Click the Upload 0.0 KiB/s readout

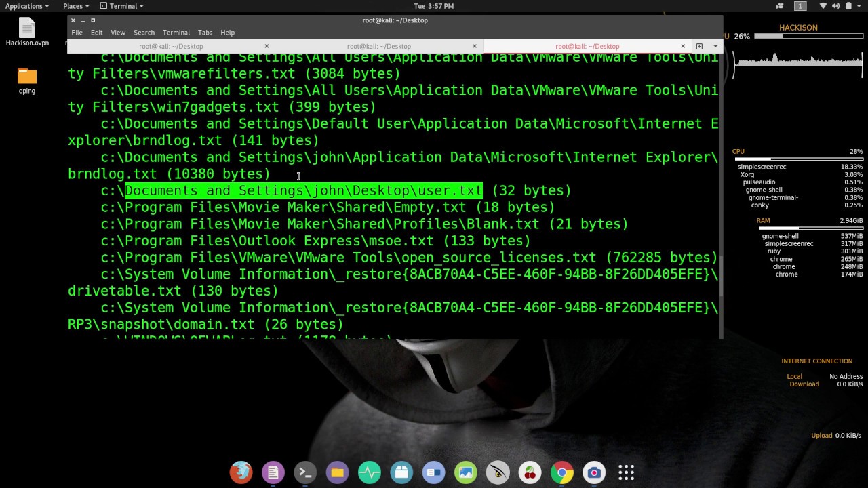[836, 436]
